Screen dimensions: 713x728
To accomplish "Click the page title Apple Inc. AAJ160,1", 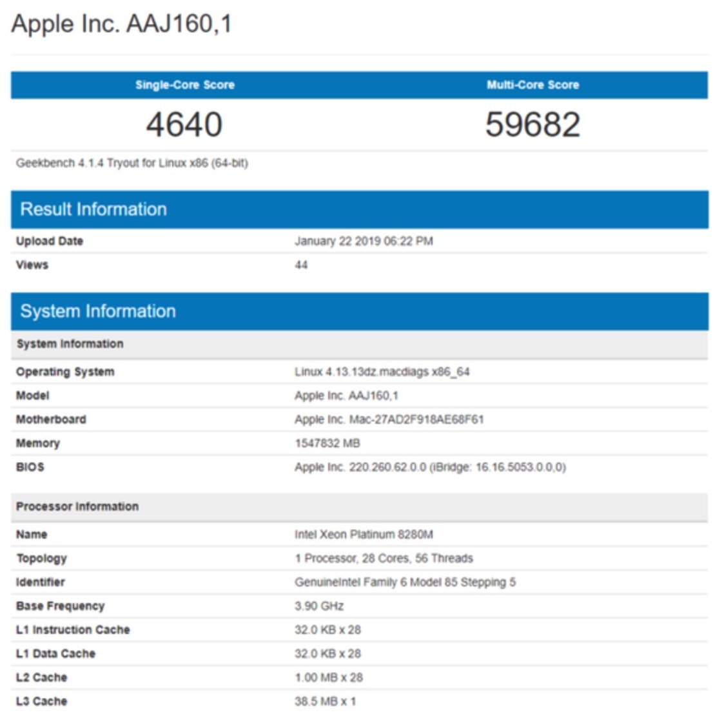I will [121, 24].
